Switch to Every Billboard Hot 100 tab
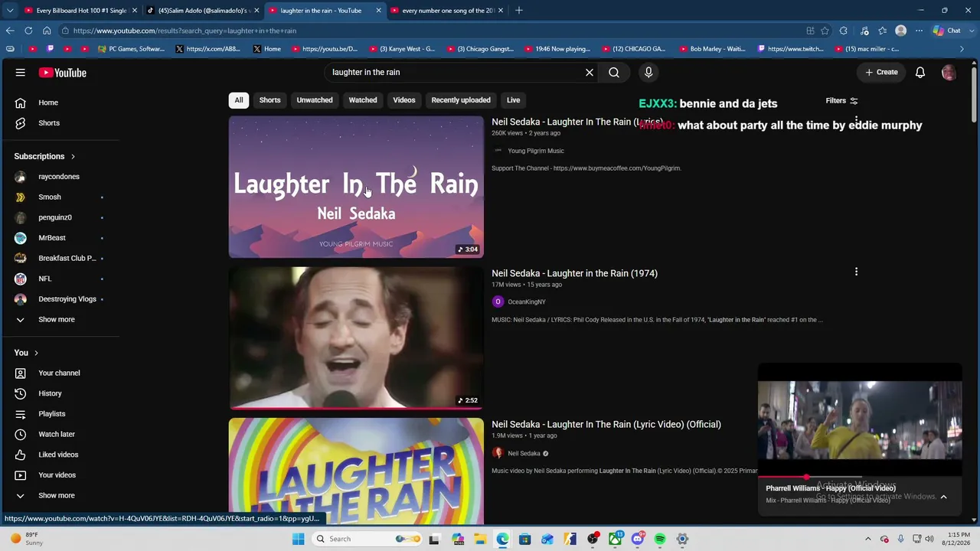The image size is (980, 551). pos(81,11)
